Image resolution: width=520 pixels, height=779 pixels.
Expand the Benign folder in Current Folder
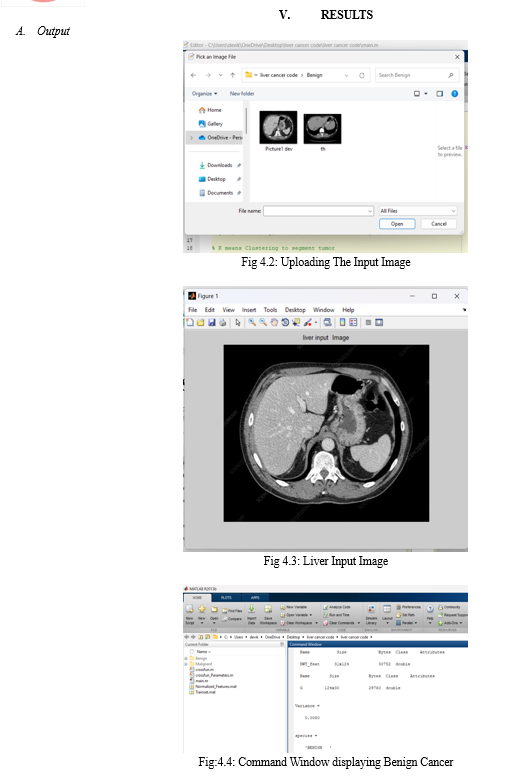187,658
